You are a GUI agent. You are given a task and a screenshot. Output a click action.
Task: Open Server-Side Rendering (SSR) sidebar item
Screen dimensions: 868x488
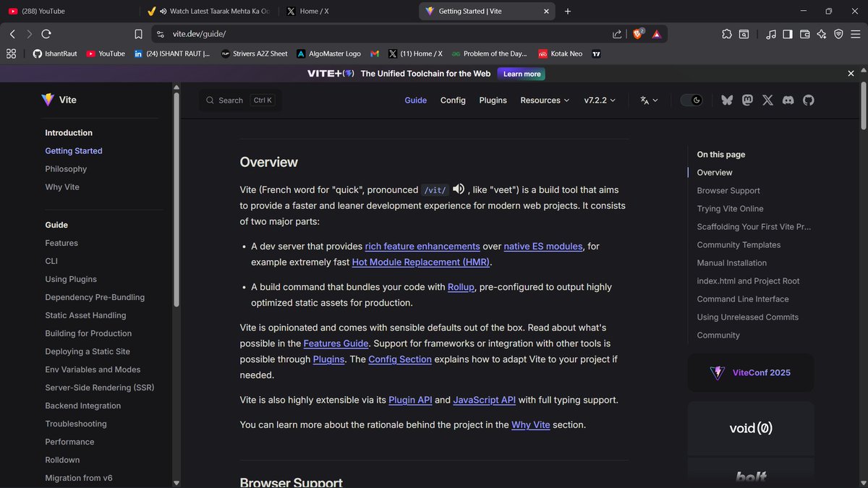(100, 388)
